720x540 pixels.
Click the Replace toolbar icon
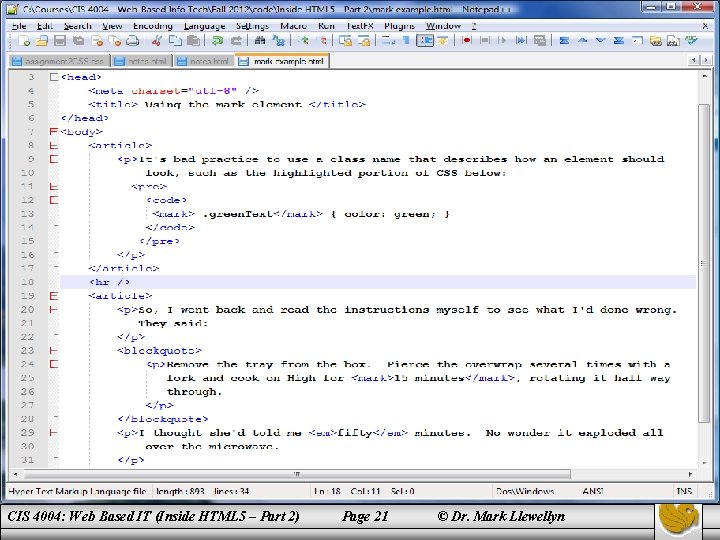click(x=278, y=41)
